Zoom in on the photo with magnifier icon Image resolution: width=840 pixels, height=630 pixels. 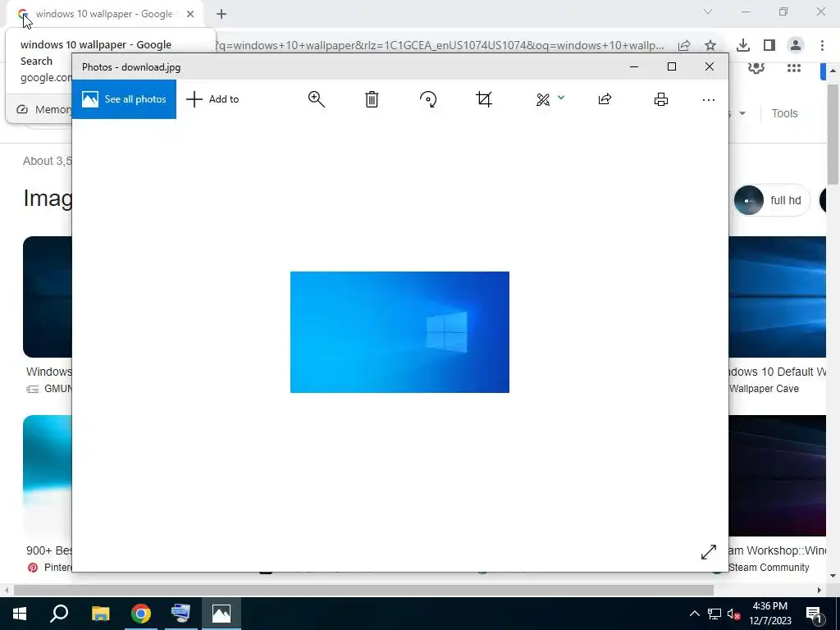pos(316,99)
